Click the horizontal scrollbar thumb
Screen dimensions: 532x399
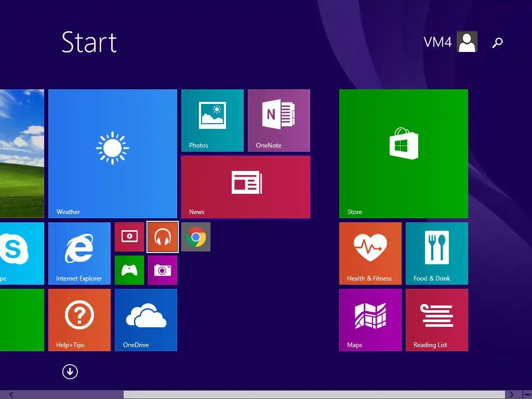point(314,395)
